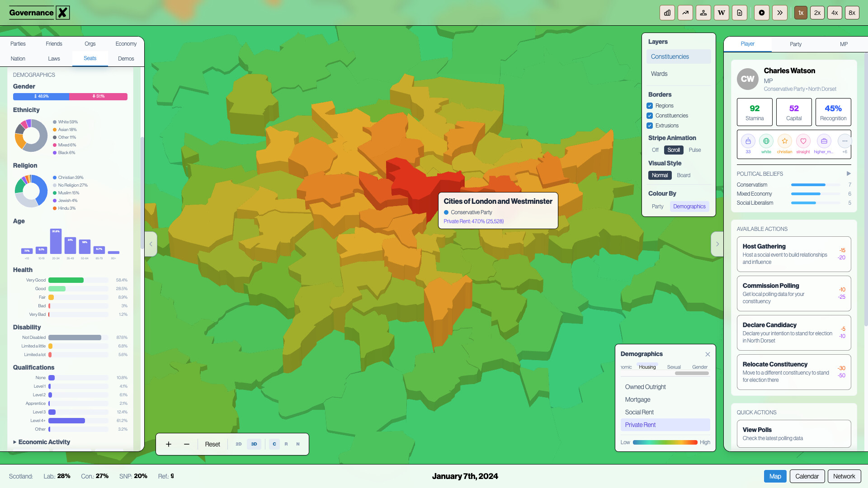Open the trends line graph tool
Viewport: 868px width, 488px height.
click(685, 13)
